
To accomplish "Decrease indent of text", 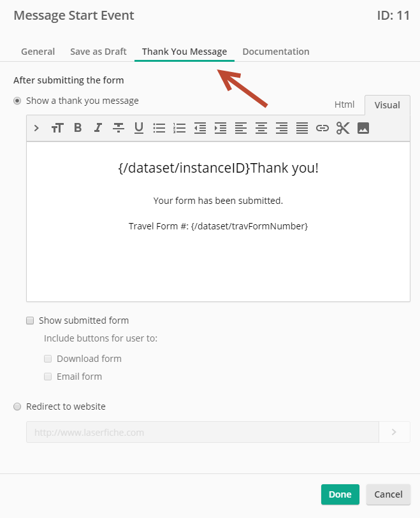I will click(200, 128).
